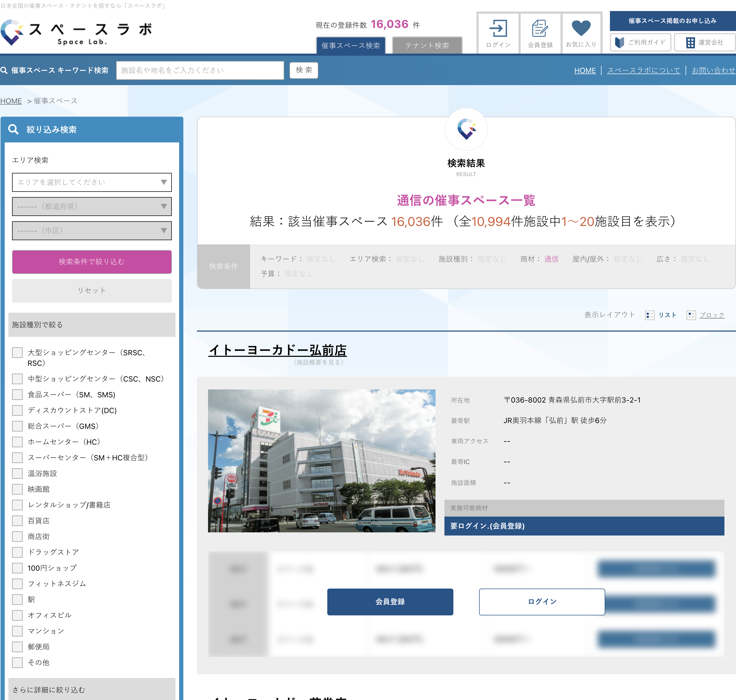Click the 運営会社 building icon button
This screenshot has width=736, height=700.
(705, 42)
